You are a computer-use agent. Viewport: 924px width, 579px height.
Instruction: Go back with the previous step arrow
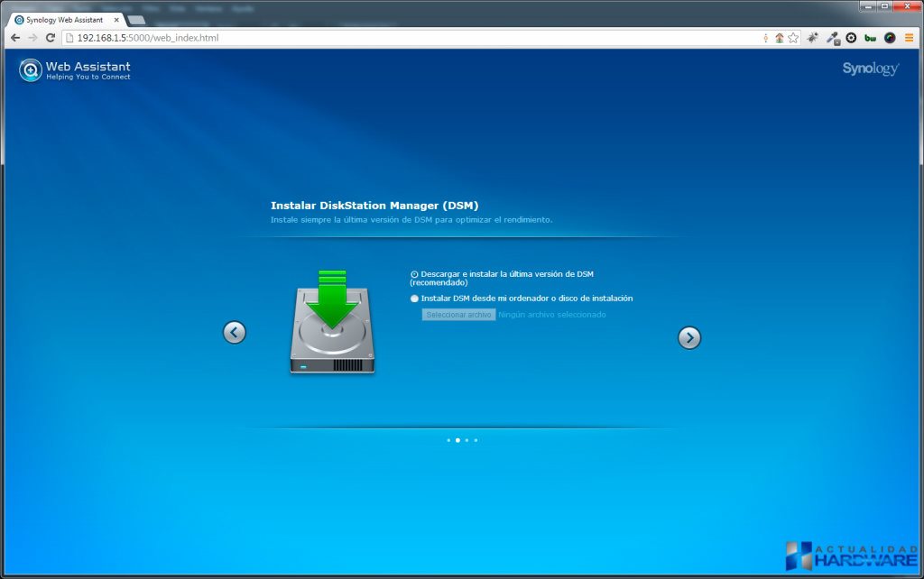click(x=234, y=333)
